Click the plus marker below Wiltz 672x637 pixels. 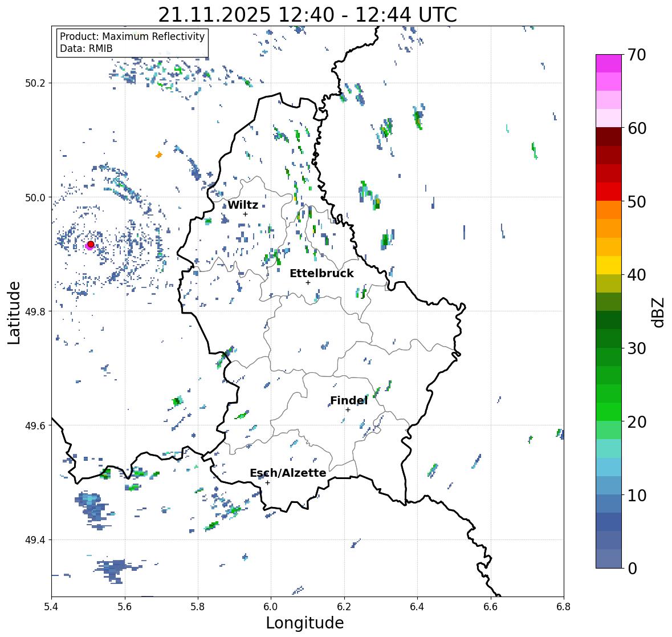(245, 214)
